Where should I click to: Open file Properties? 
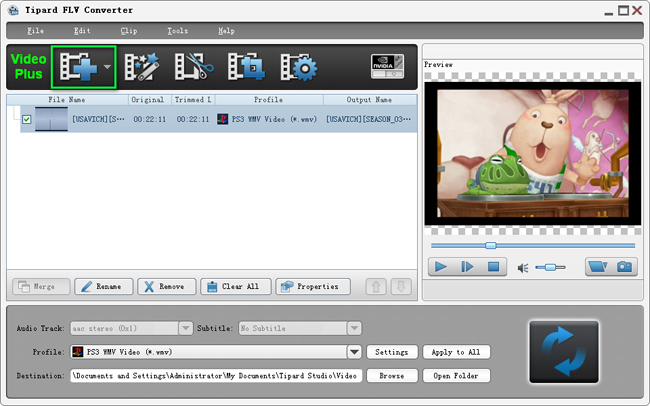313,287
